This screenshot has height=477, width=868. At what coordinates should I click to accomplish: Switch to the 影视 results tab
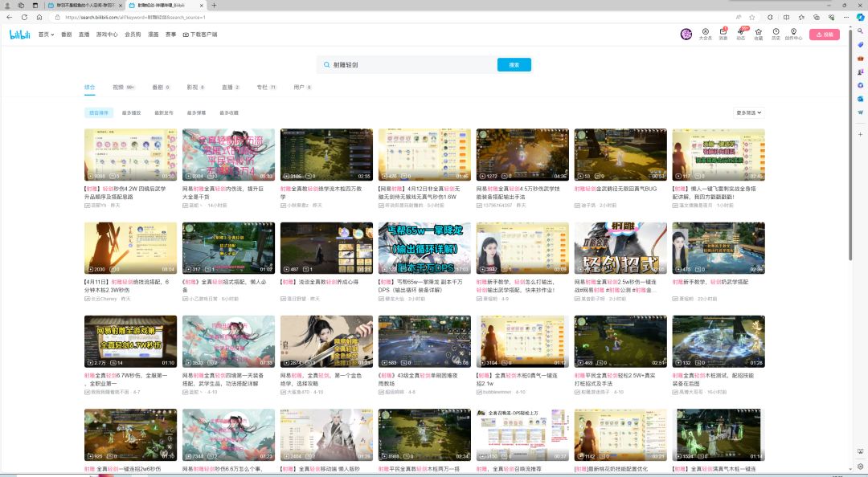(x=195, y=87)
